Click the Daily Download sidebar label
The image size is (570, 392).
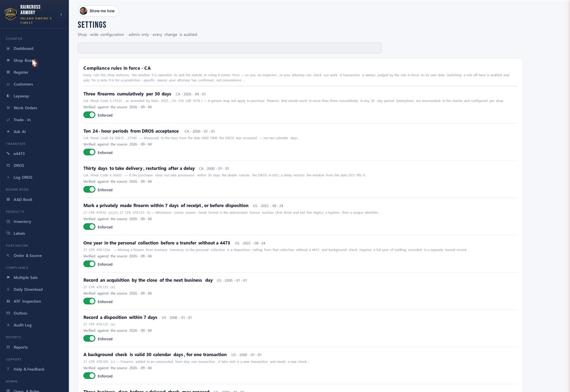(28, 289)
